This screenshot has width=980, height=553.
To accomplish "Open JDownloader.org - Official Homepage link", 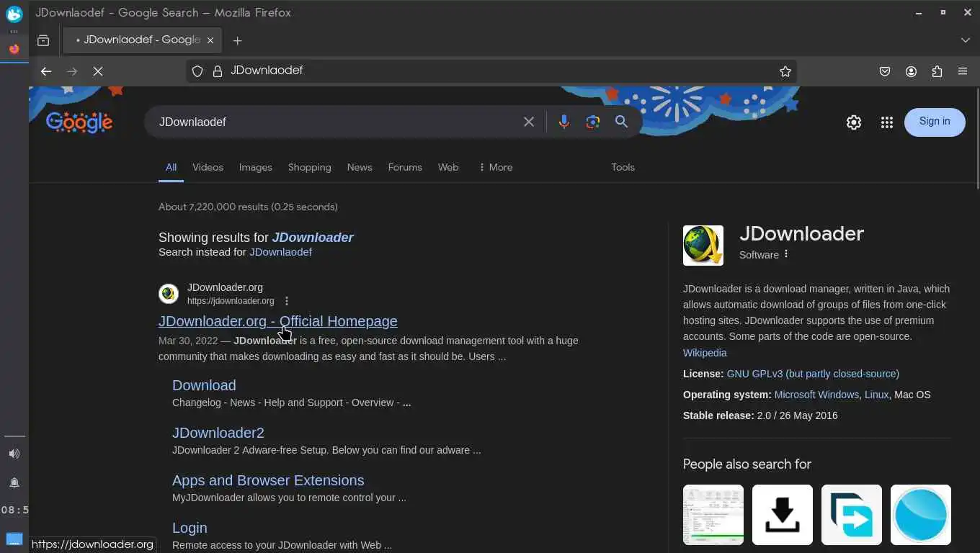I will pos(278,321).
